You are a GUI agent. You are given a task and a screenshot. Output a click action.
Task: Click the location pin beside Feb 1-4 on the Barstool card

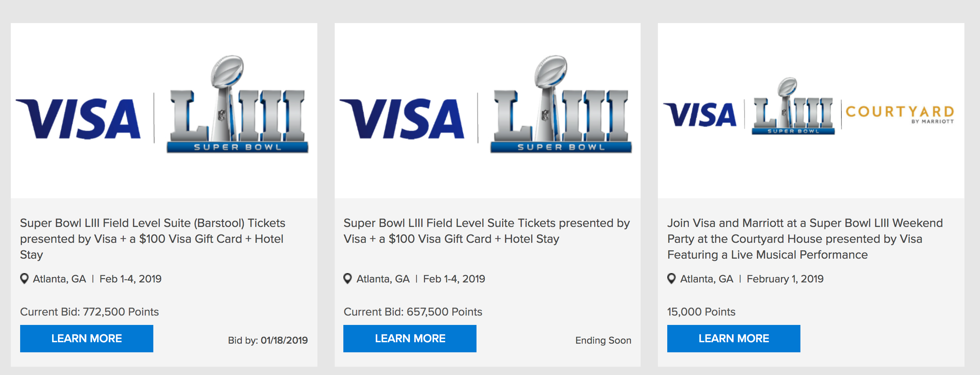click(x=24, y=279)
